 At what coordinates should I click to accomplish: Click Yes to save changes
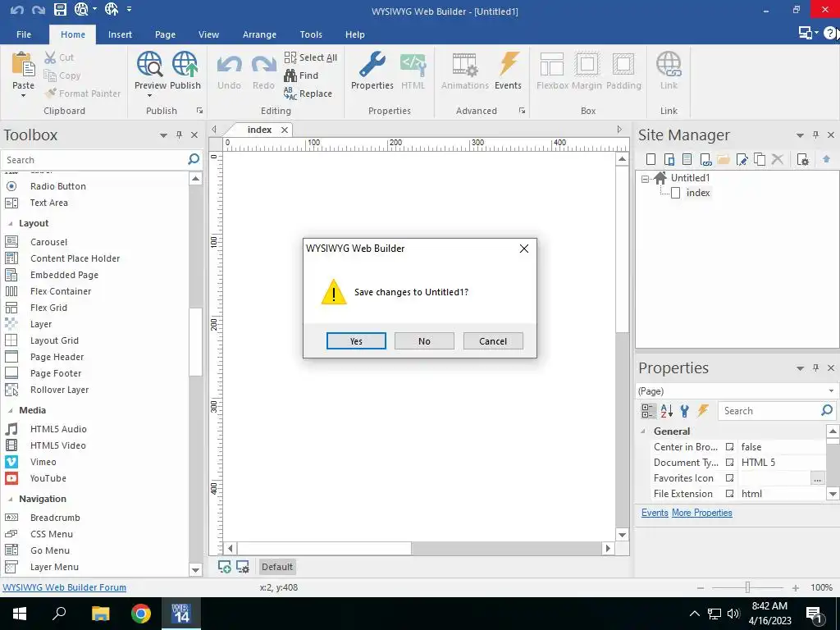356,341
